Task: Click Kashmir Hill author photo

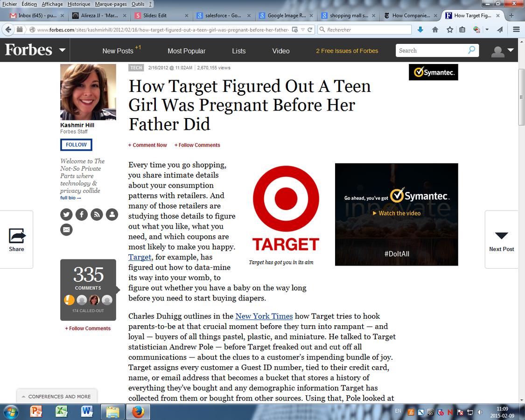Action: coord(88,92)
